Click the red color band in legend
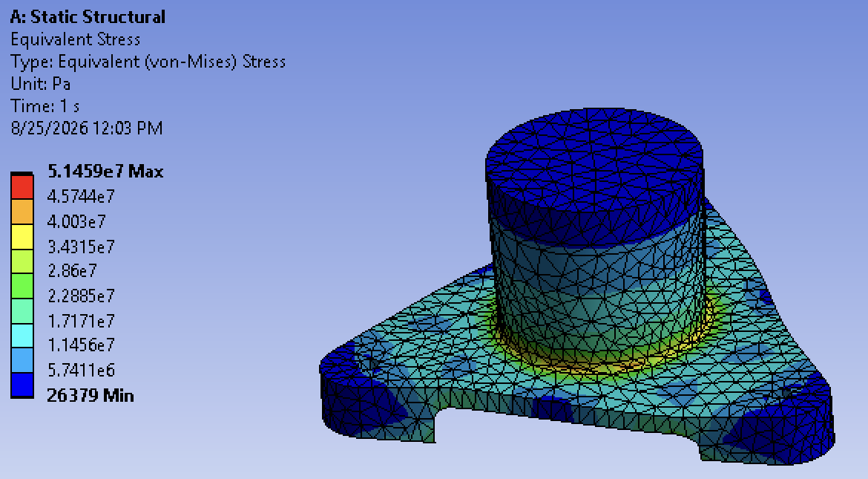This screenshot has height=479, width=868. (x=22, y=187)
